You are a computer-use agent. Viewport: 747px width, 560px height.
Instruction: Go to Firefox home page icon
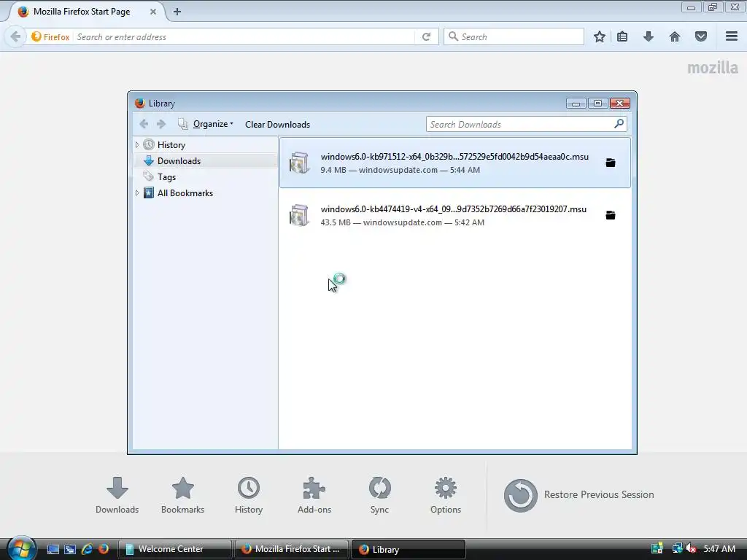coord(675,36)
